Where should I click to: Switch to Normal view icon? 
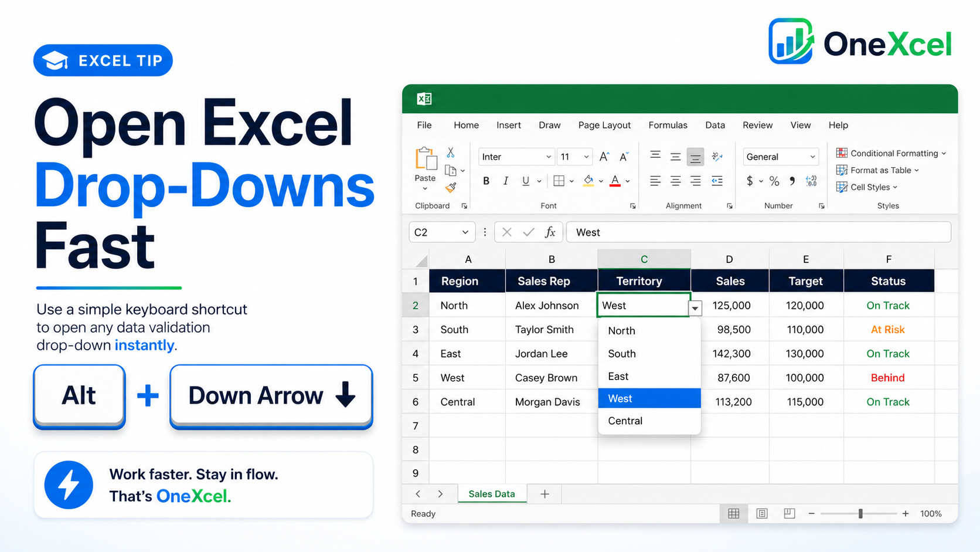(x=733, y=514)
